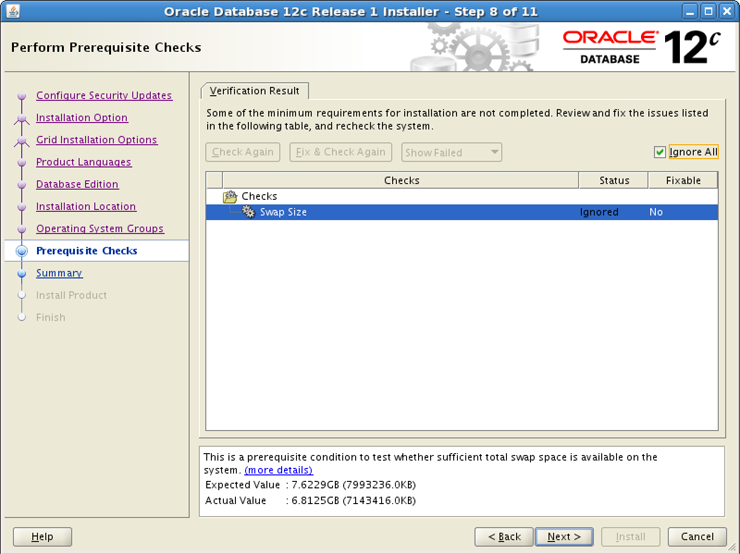740x554 pixels.
Task: Click the Database Edition step bullet
Action: click(x=22, y=185)
